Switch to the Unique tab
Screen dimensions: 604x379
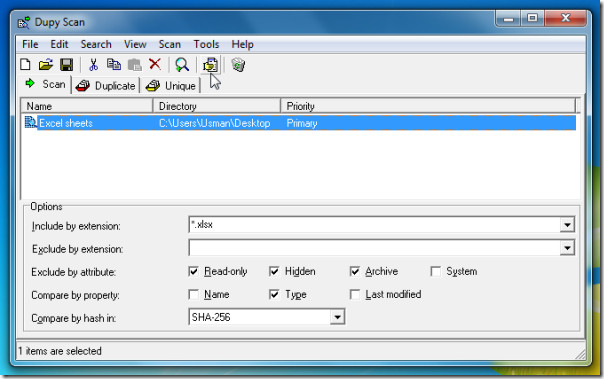click(171, 86)
